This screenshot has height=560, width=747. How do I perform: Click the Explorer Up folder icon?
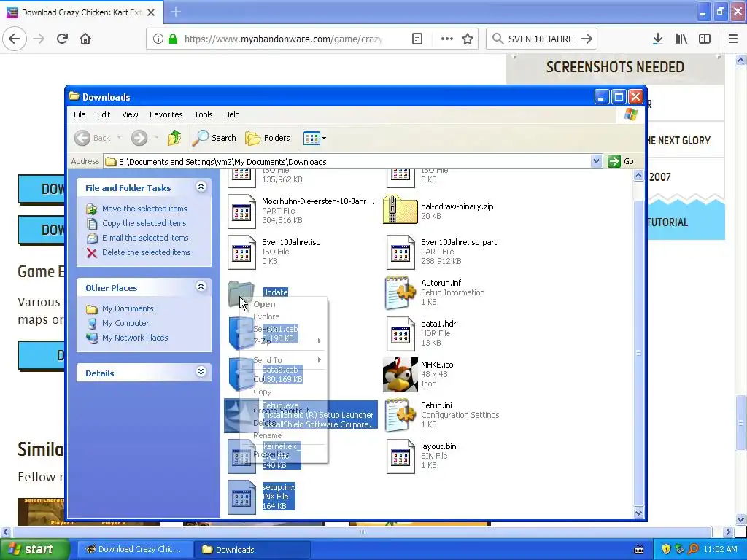pos(174,138)
